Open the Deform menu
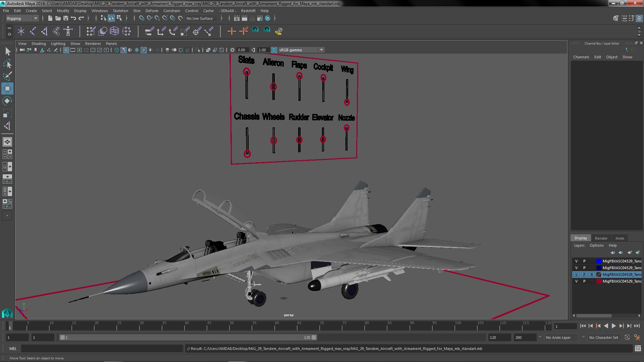644x362 pixels. [152, 11]
